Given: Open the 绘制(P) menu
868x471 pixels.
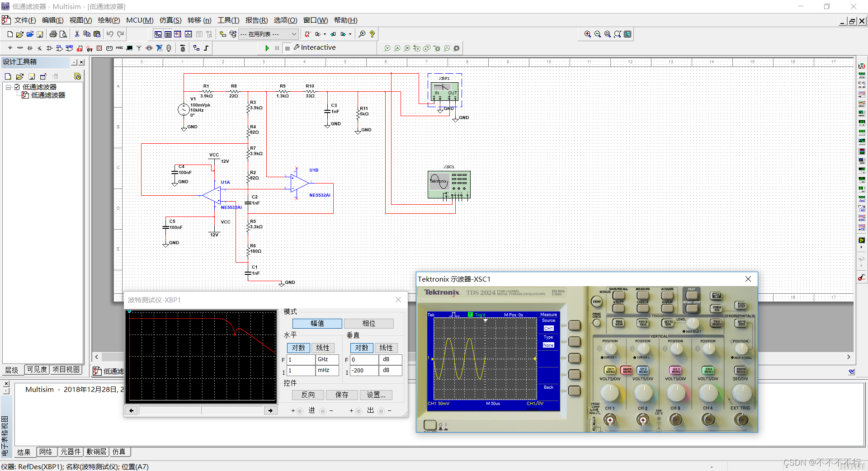Looking at the screenshot, I should coord(109,20).
